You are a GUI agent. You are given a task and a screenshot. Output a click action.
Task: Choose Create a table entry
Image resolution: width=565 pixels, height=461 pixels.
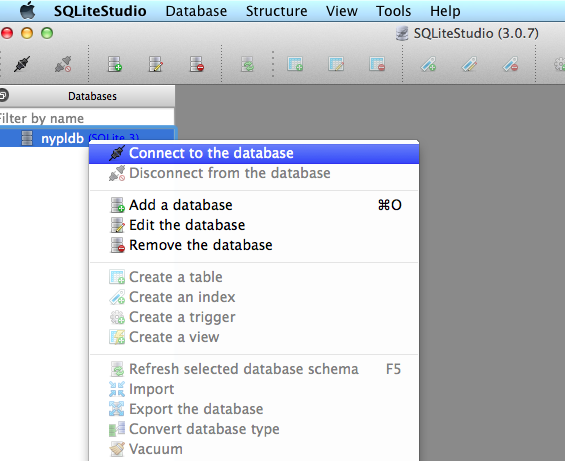click(254, 277)
